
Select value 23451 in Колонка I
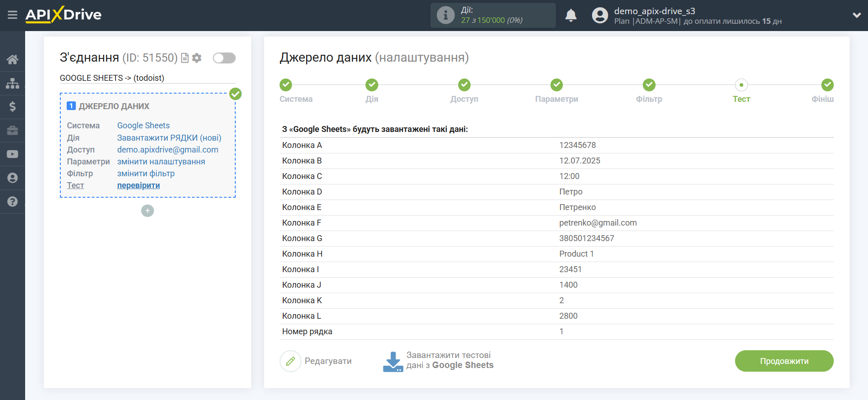(571, 269)
